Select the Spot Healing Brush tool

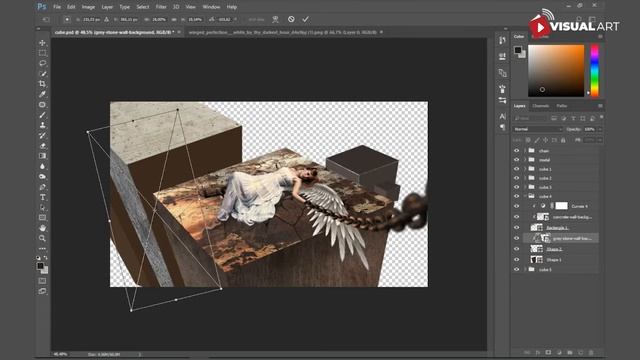[x=42, y=104]
